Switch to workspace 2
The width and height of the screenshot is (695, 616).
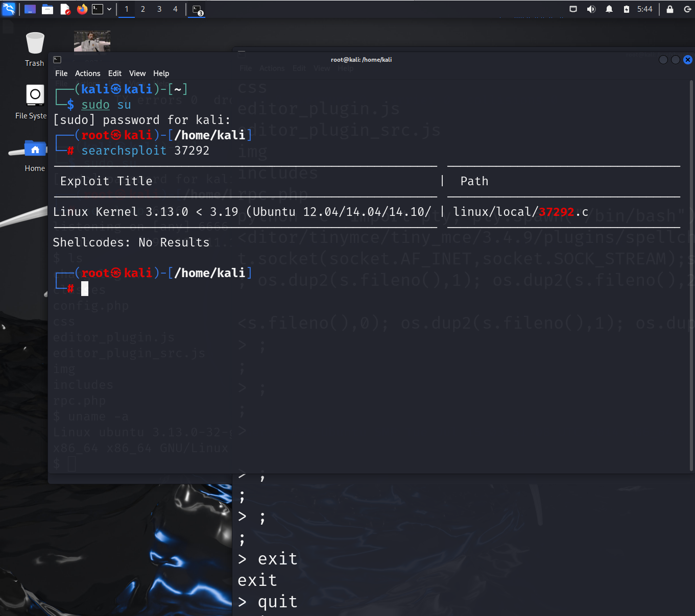click(x=143, y=9)
